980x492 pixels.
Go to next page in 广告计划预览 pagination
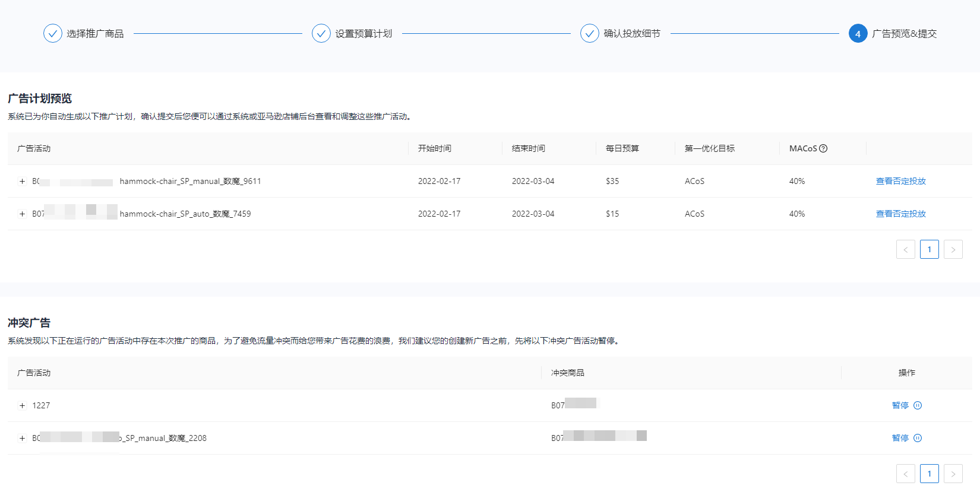coord(953,249)
